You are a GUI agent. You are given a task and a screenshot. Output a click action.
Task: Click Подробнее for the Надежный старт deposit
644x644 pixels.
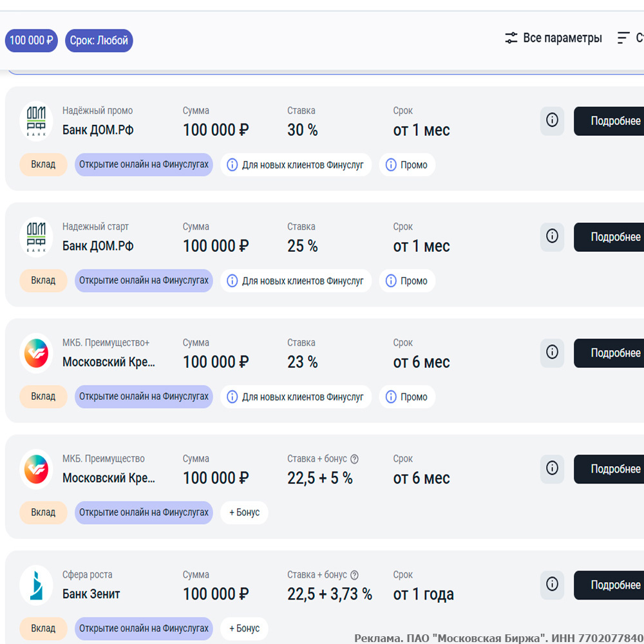(x=609, y=237)
